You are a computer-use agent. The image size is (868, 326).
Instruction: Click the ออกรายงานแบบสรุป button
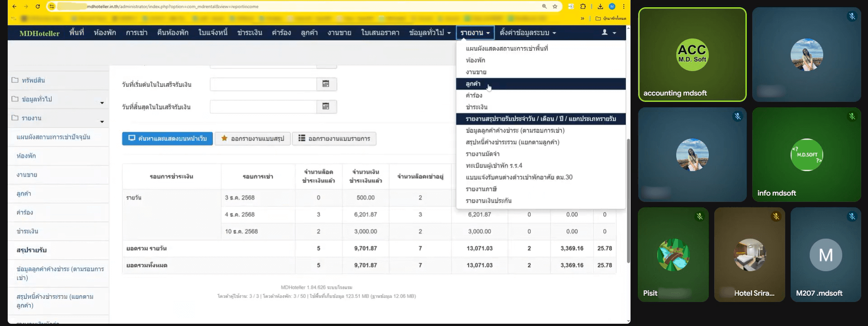252,139
